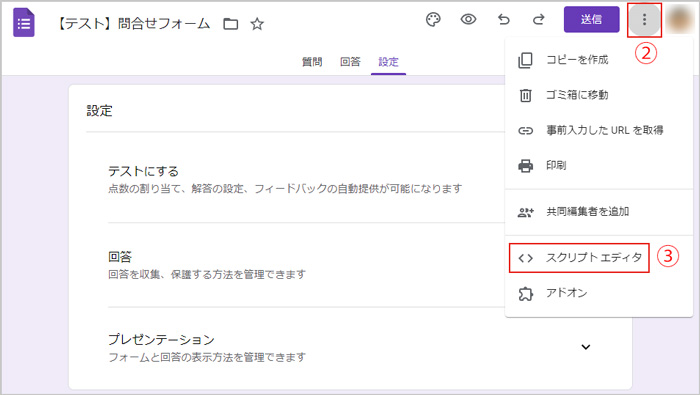The width and height of the screenshot is (700, 395).
Task: Open the customize theme palette icon
Action: tap(433, 20)
